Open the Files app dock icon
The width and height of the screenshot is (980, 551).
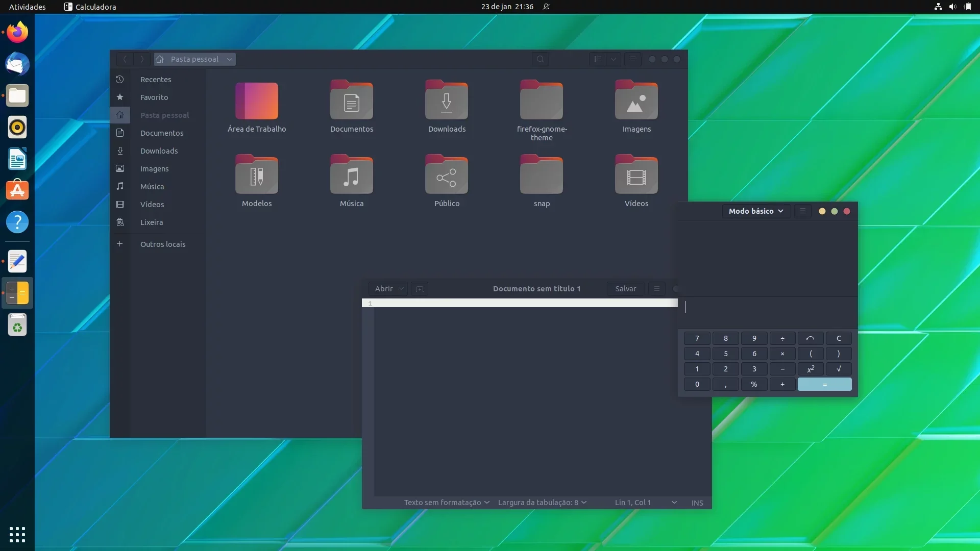pos(17,95)
